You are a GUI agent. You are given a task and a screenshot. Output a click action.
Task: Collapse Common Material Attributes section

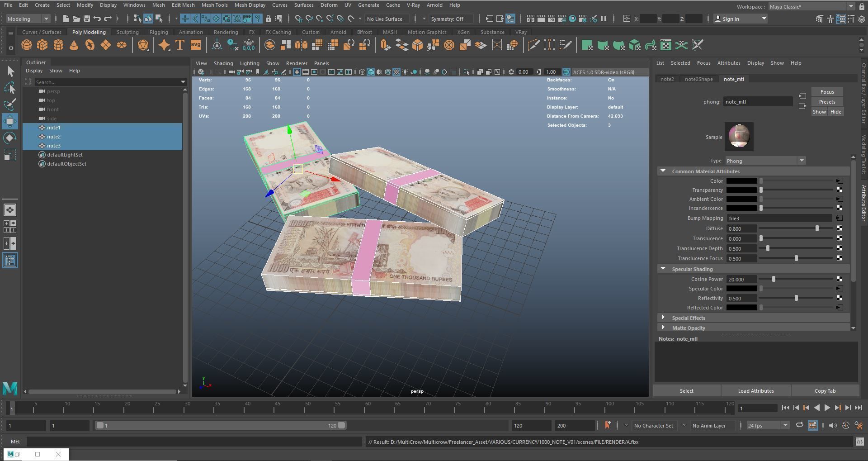tap(663, 171)
